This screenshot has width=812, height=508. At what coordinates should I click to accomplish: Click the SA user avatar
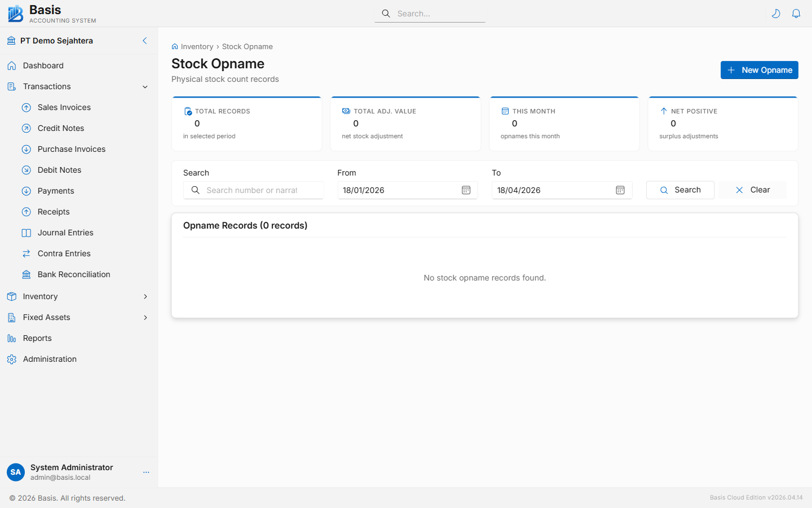click(16, 472)
